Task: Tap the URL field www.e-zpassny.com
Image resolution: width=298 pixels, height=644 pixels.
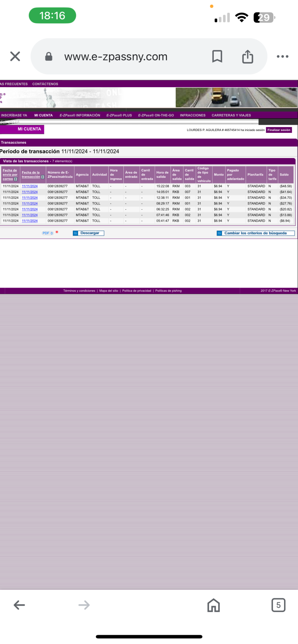Action: click(x=116, y=57)
